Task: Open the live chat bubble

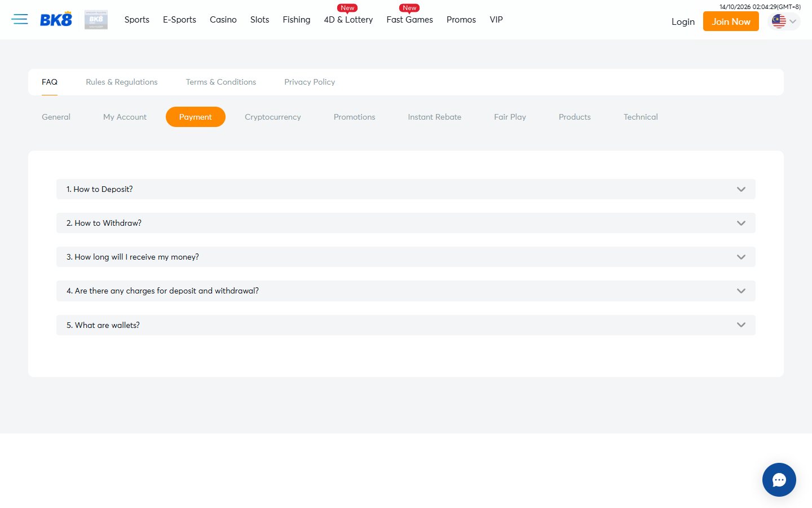Action: coord(779,480)
